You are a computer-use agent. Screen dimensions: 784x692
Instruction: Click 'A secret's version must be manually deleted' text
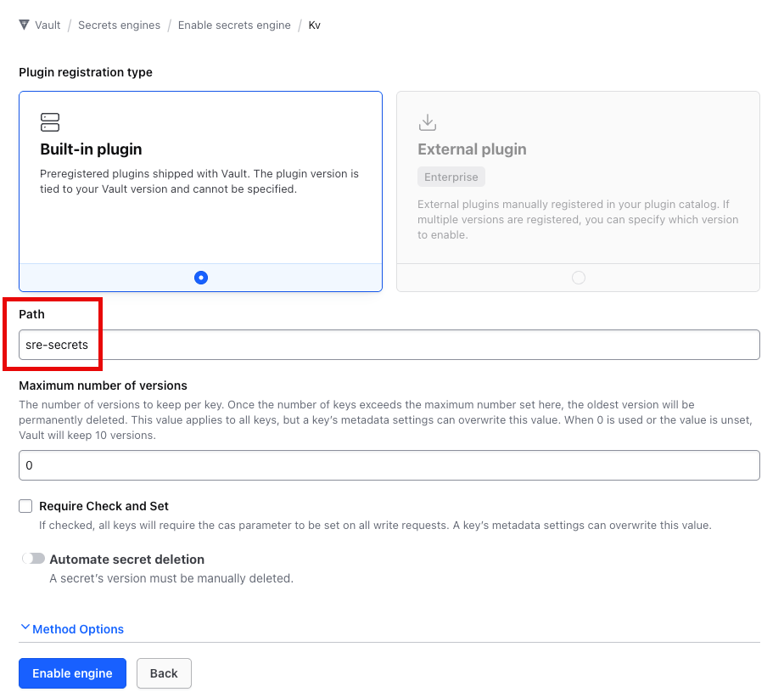[x=171, y=578]
